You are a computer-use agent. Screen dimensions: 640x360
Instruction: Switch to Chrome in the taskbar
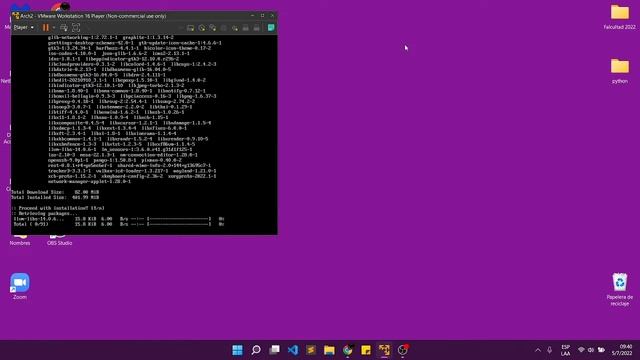348,350
